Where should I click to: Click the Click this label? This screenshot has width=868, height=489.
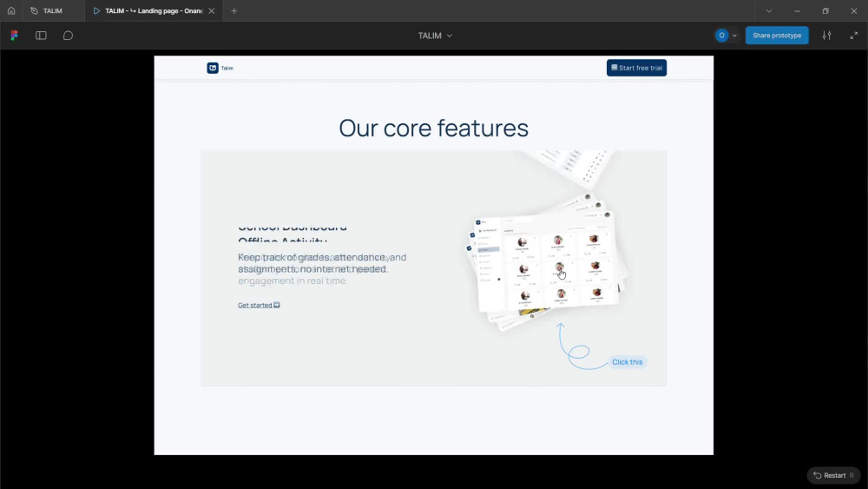pyautogui.click(x=628, y=362)
